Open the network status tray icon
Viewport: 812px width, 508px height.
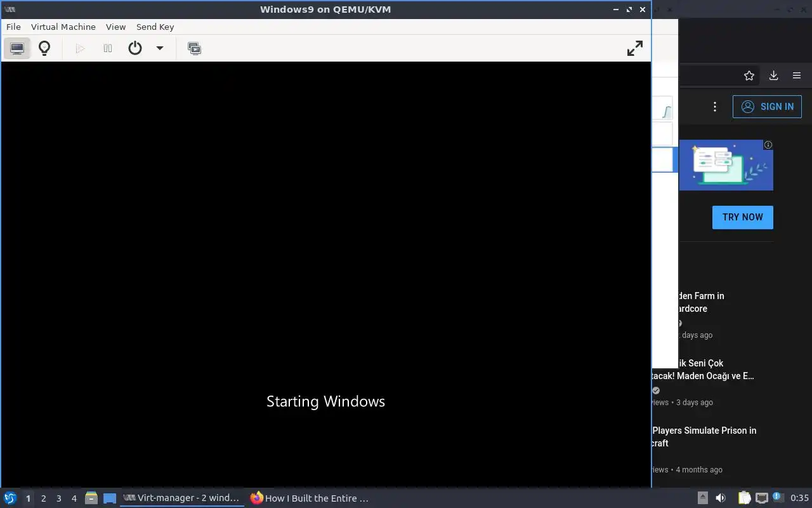[762, 498]
